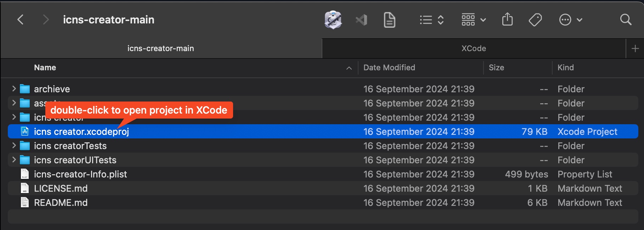Open the folder in VS Code via toolbar icon
644x230 pixels.
click(x=361, y=20)
